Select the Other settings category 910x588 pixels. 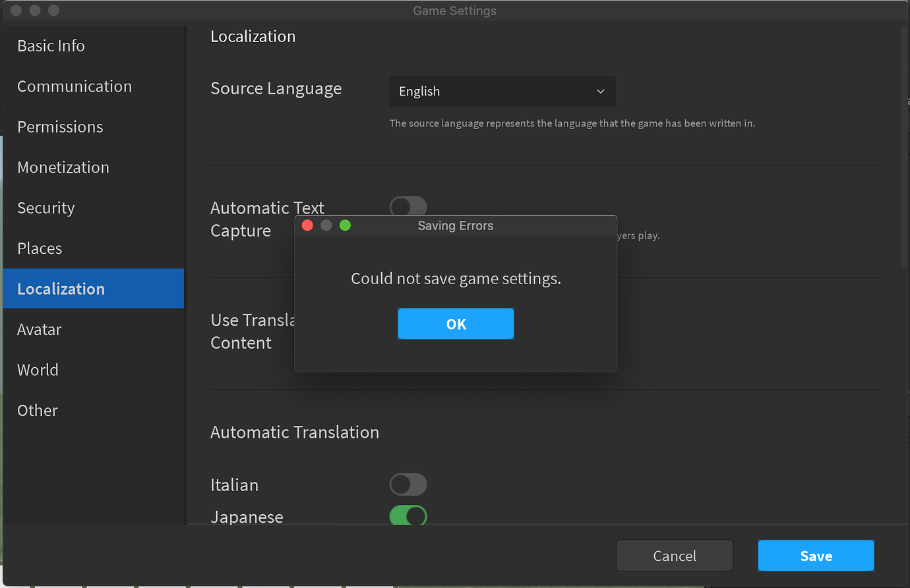click(x=37, y=410)
